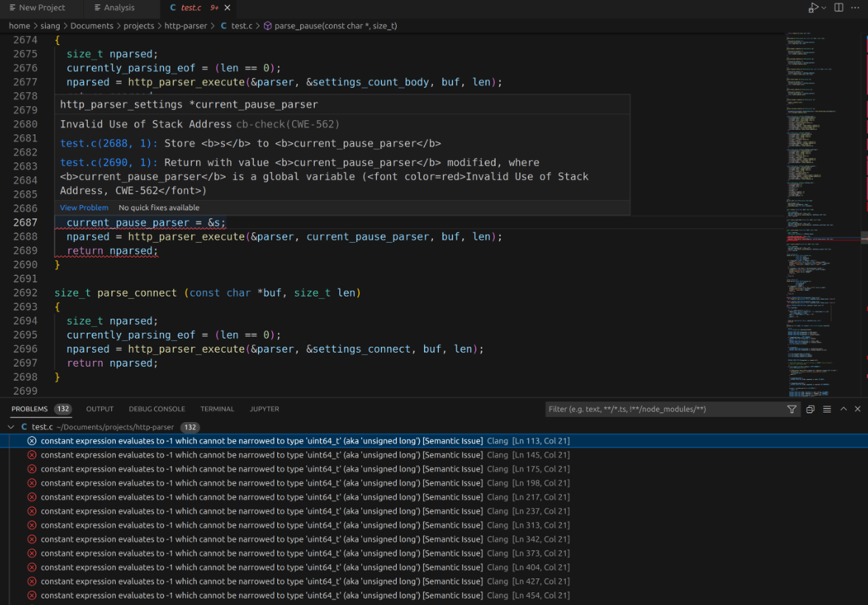Click Collapse All in the Problems panel

click(810, 409)
